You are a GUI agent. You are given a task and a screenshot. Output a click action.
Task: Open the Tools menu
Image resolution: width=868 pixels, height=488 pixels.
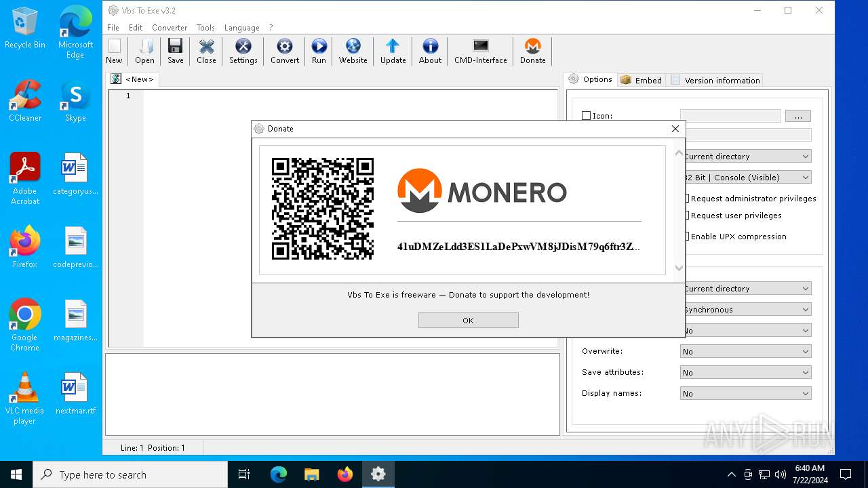coord(205,28)
